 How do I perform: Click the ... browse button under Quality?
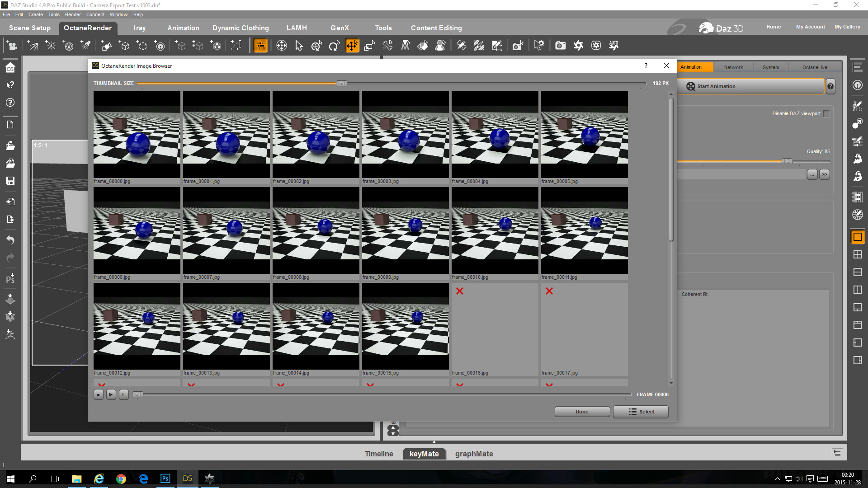[812, 174]
